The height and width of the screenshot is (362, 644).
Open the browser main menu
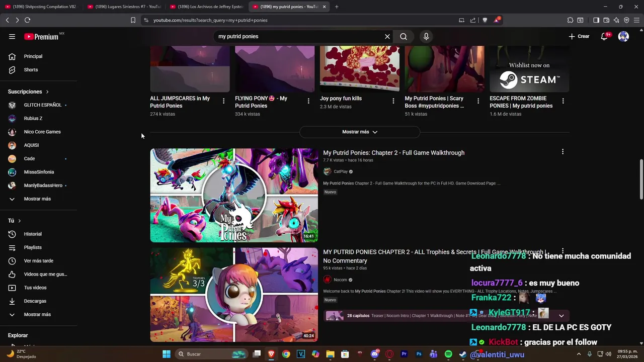click(636, 20)
